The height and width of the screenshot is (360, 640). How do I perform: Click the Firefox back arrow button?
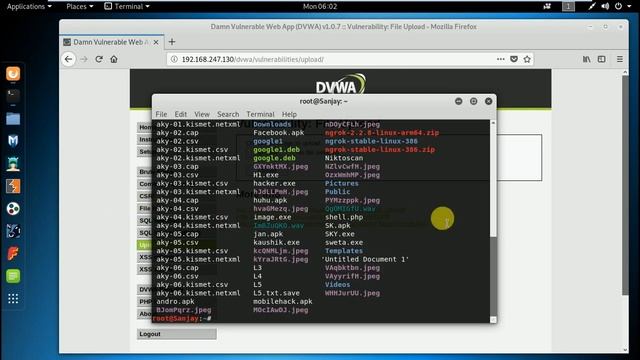click(x=69, y=59)
